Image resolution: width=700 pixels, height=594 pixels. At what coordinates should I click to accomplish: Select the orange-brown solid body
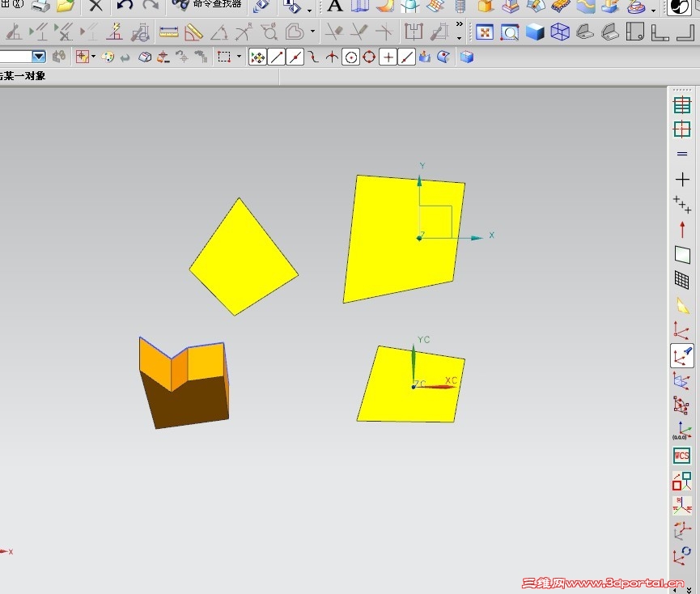click(x=184, y=383)
